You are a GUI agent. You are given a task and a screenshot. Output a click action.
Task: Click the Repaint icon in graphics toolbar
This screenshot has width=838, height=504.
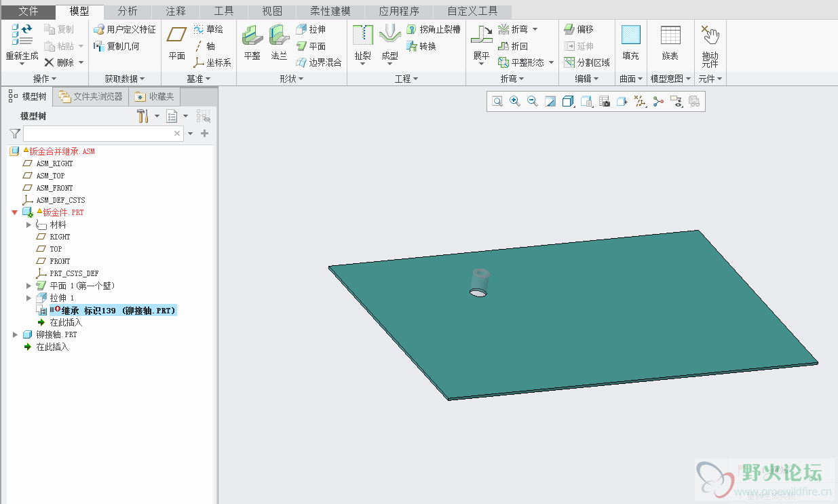[x=550, y=102]
